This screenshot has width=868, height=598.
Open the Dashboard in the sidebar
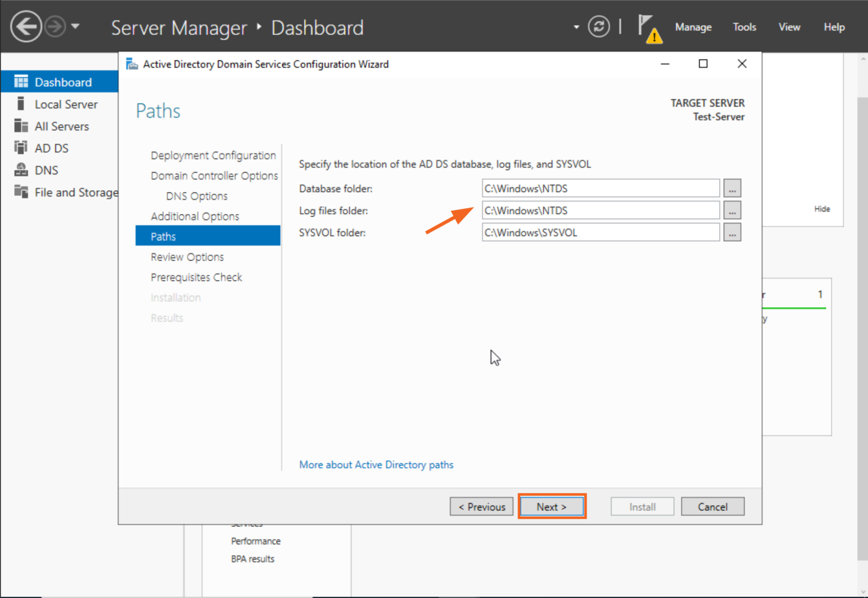[x=63, y=82]
